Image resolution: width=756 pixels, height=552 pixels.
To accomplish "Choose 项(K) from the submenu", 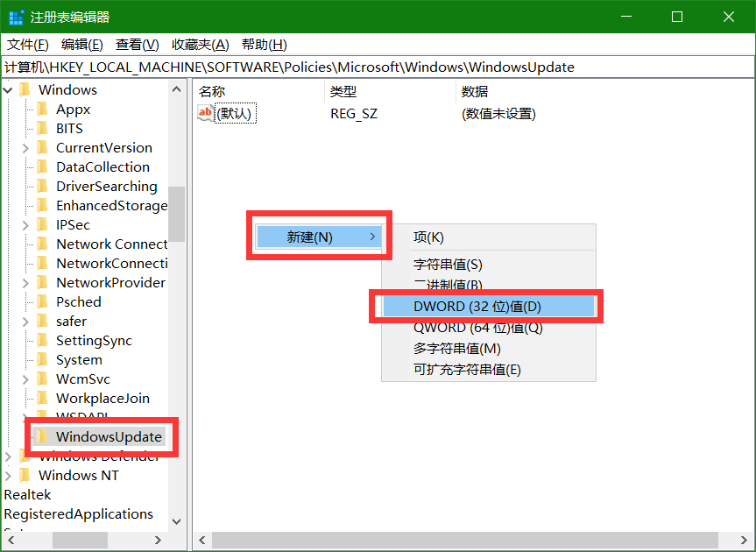I will (489, 237).
